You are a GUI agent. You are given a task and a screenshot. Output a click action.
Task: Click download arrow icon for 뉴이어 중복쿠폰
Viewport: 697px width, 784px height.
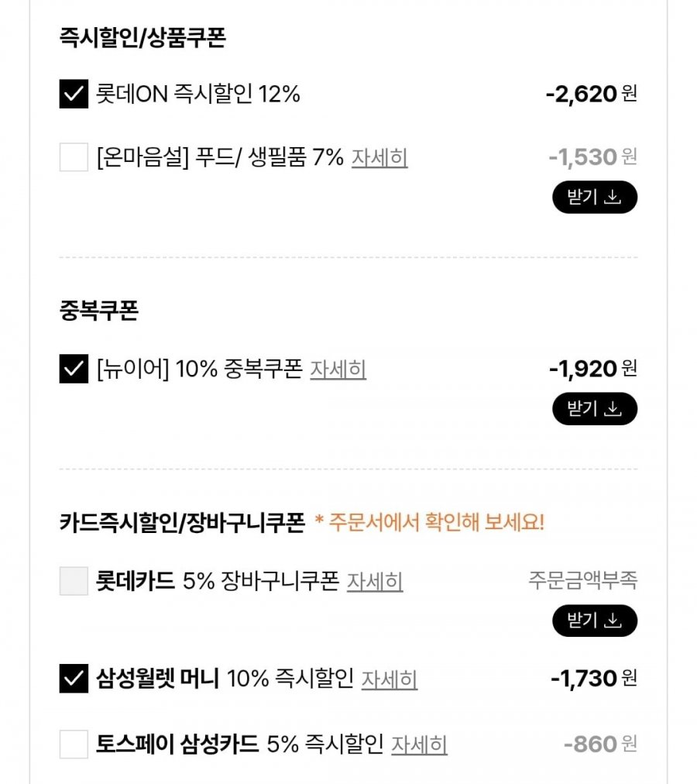(x=613, y=409)
